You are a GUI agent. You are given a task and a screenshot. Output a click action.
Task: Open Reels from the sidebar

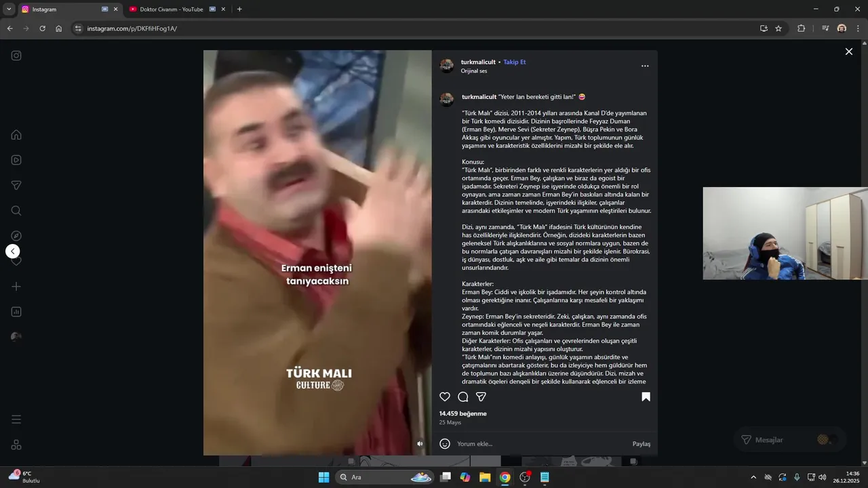click(x=16, y=160)
